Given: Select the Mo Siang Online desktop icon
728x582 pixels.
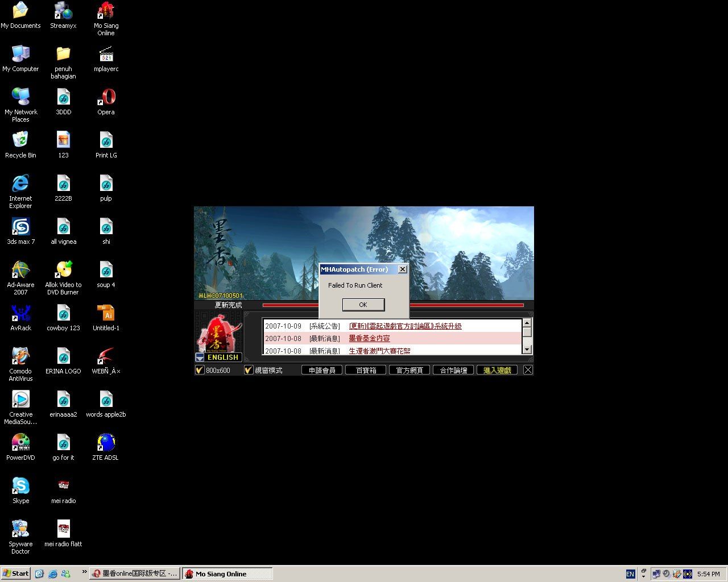Looking at the screenshot, I should [106, 19].
